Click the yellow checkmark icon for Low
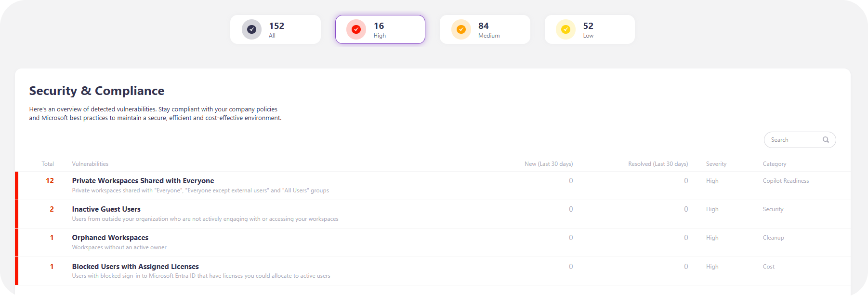 pyautogui.click(x=566, y=29)
